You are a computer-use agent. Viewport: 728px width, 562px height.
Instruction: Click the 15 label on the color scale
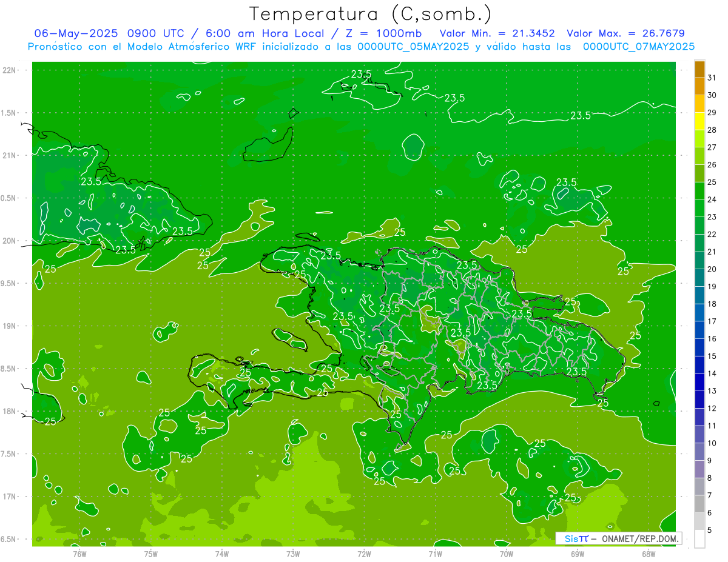click(712, 356)
